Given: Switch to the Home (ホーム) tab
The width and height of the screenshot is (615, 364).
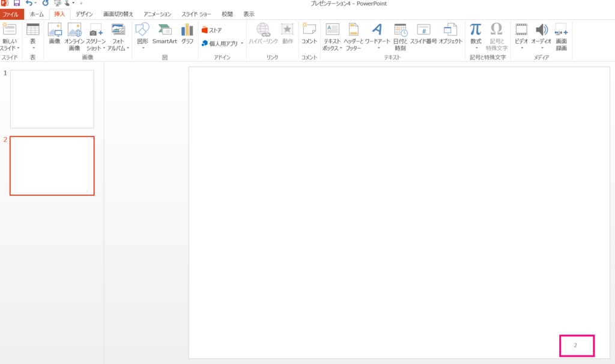Looking at the screenshot, I should point(37,14).
